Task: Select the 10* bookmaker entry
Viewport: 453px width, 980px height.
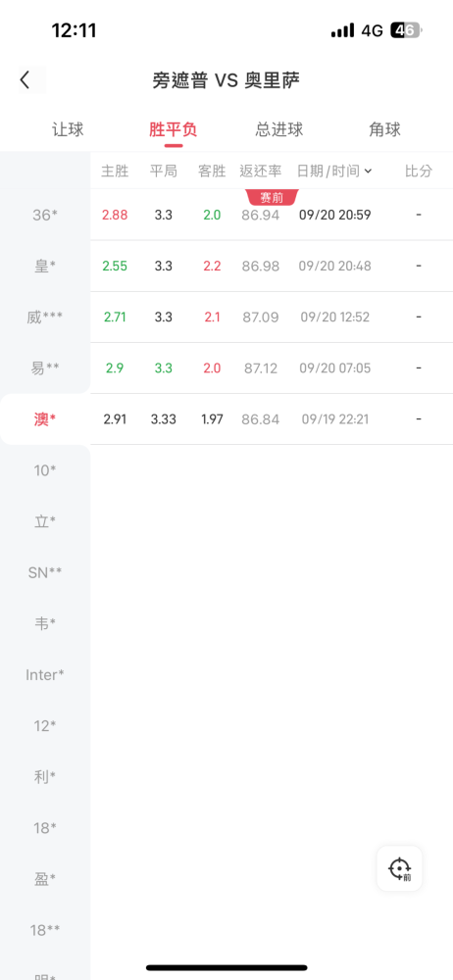Action: (x=45, y=470)
